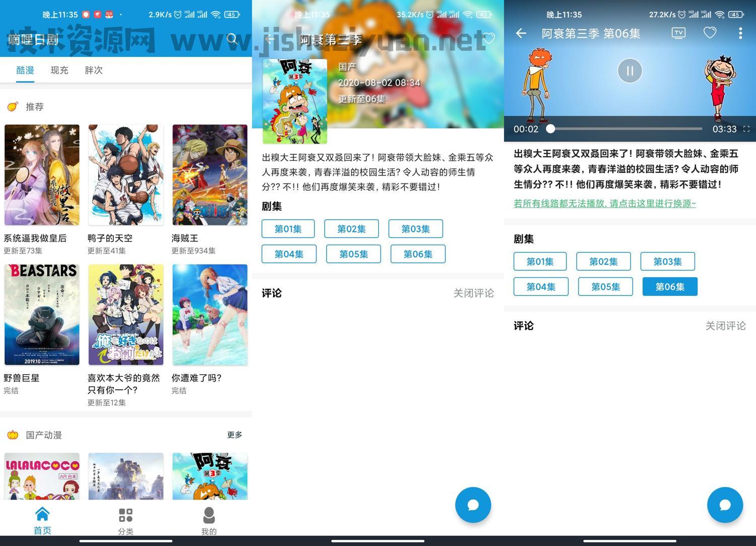Tap 更新至06集 text on detail page
The width and height of the screenshot is (756, 546).
[361, 99]
